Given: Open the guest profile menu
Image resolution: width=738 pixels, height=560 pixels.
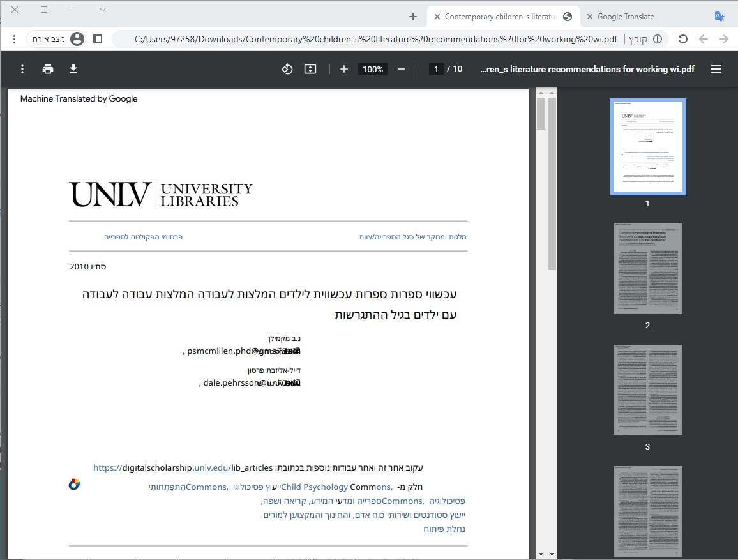Looking at the screenshot, I should (58, 39).
